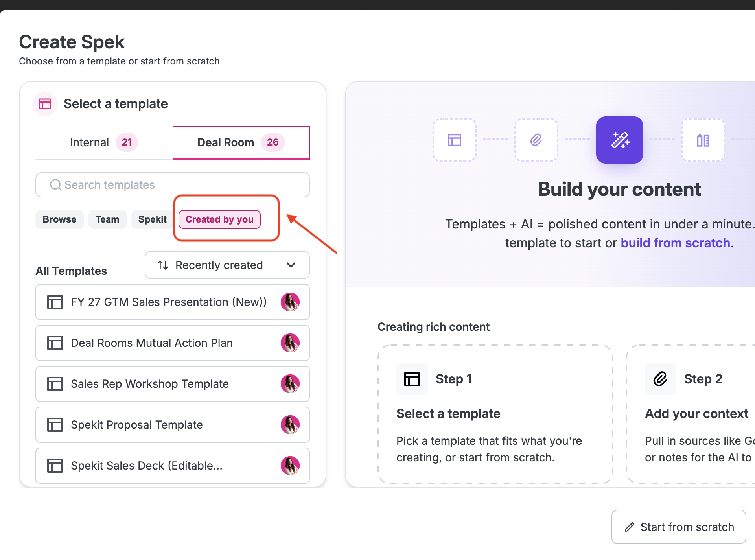Click the sort arrows icon beside Recently created

(163, 265)
